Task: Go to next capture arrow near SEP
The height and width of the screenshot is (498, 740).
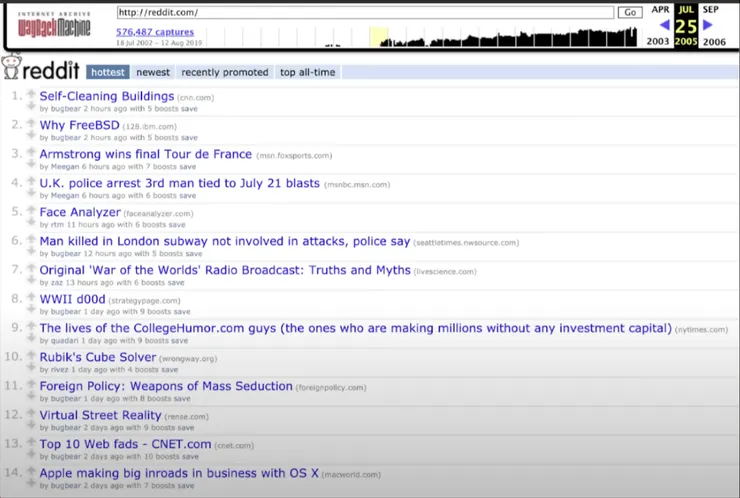Action: pyautogui.click(x=707, y=25)
